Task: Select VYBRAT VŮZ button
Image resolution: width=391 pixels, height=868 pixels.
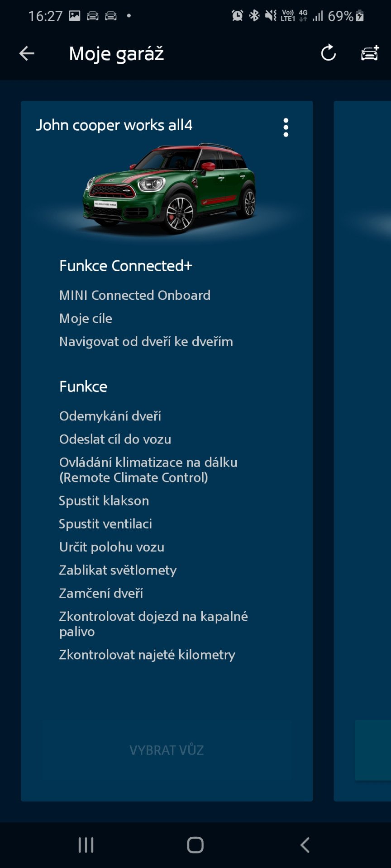Action: tap(167, 750)
